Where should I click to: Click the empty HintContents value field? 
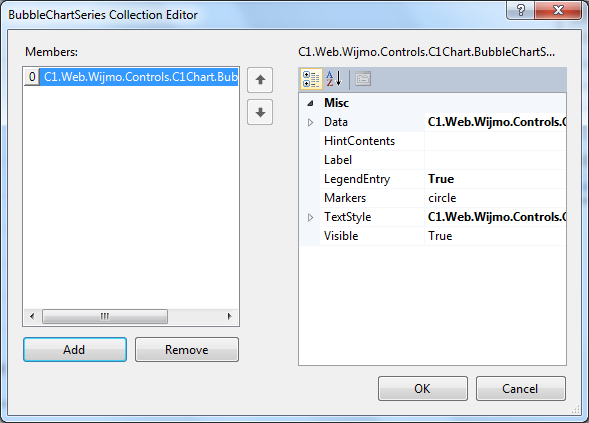[x=495, y=141]
